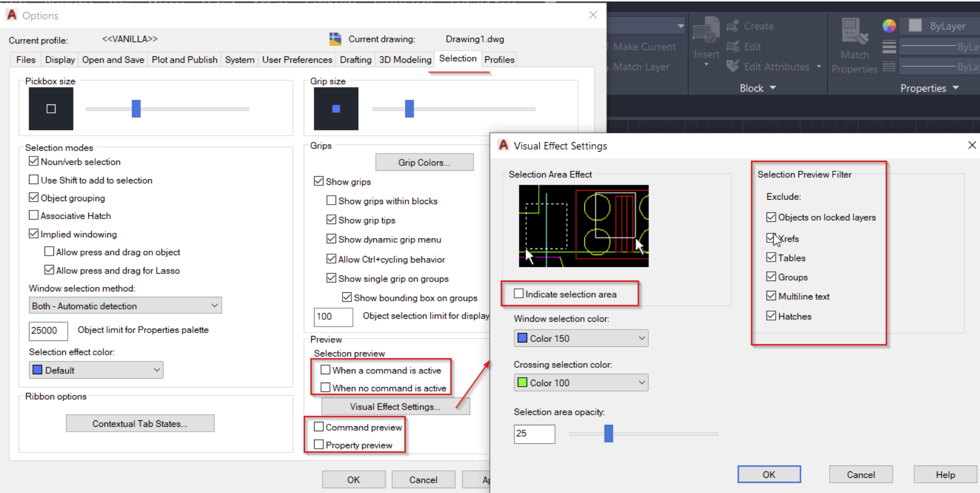Open the Profiles tab
The image size is (980, 493).
[x=499, y=59]
